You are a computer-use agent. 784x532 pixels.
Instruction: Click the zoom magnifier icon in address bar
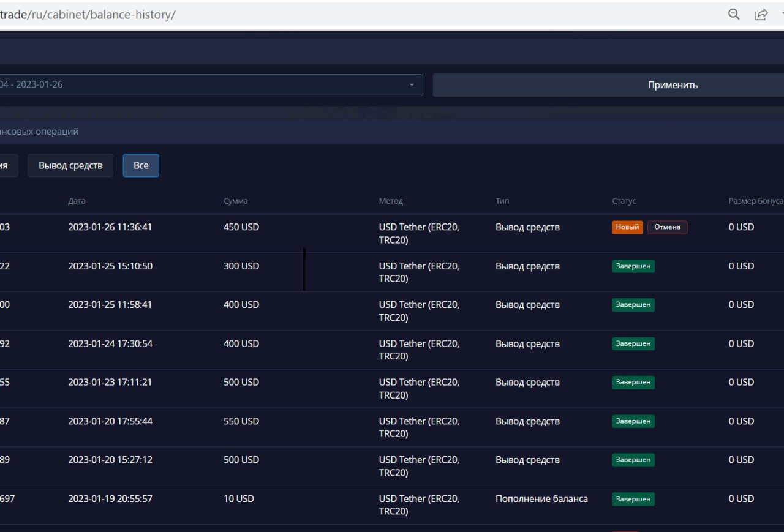733,15
